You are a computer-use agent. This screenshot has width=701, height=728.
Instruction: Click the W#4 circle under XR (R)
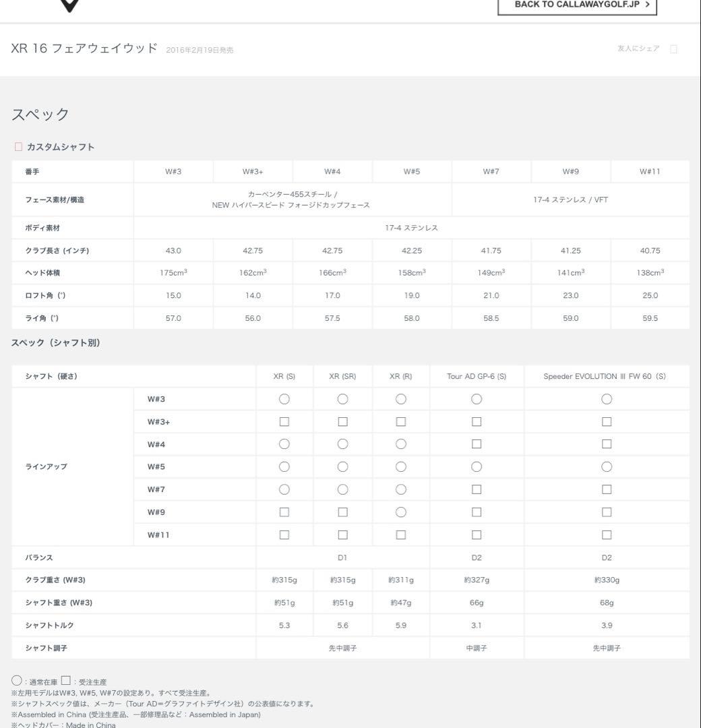[400, 444]
